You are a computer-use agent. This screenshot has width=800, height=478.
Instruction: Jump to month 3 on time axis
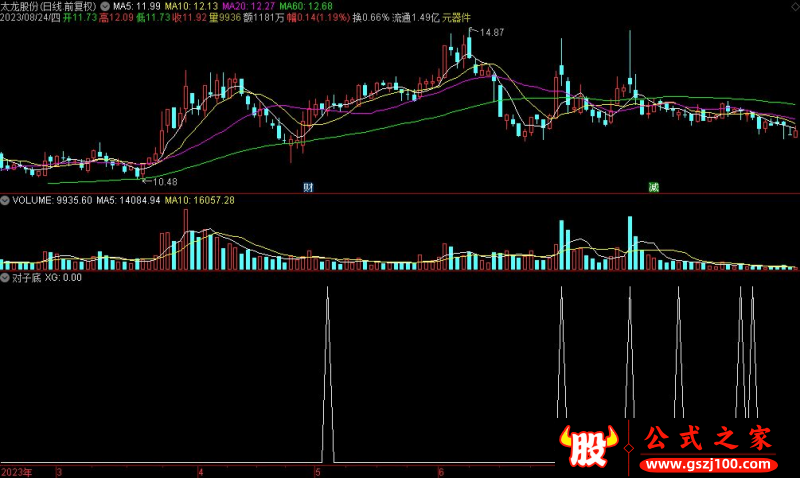[59, 472]
